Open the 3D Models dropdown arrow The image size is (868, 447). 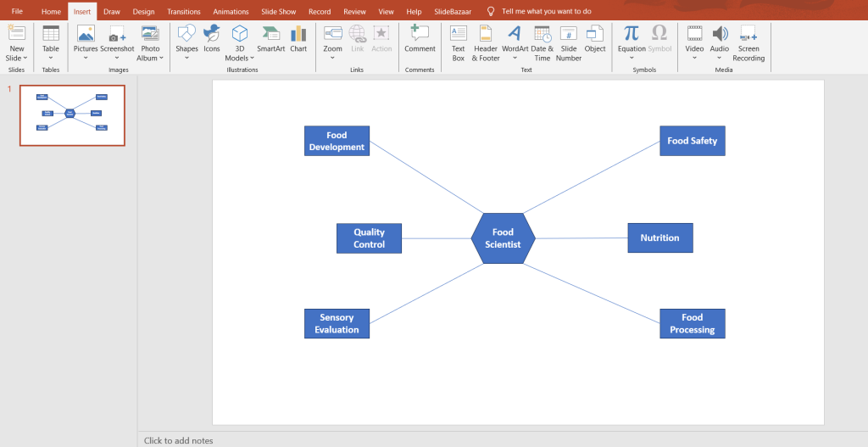coord(253,59)
